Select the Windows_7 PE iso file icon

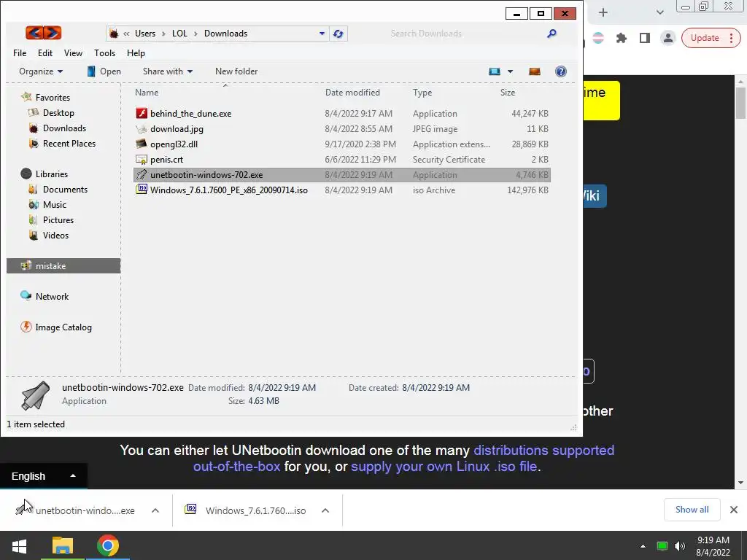coord(142,190)
